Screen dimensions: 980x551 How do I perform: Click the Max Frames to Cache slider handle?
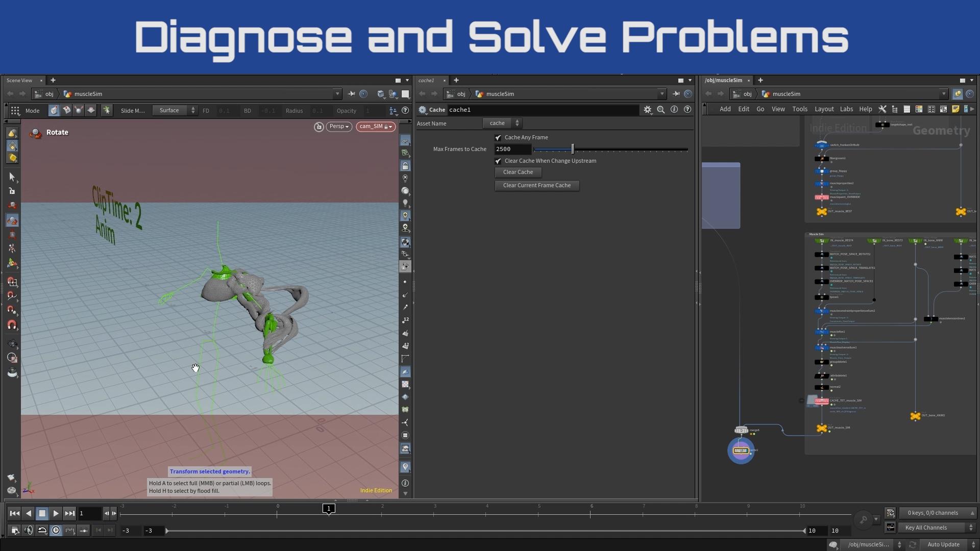[x=573, y=149]
